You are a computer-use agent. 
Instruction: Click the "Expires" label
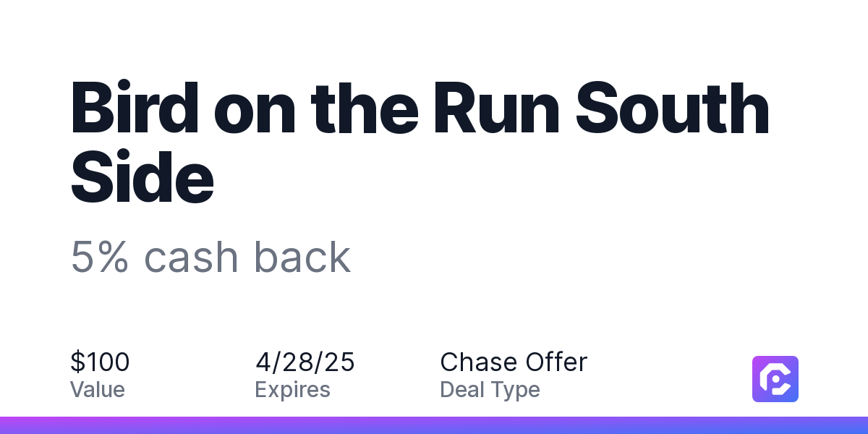pos(293,391)
